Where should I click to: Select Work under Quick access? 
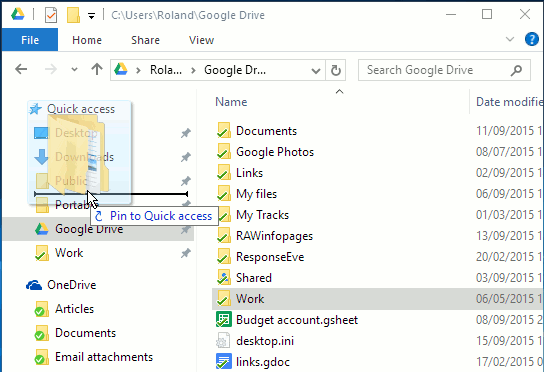69,253
